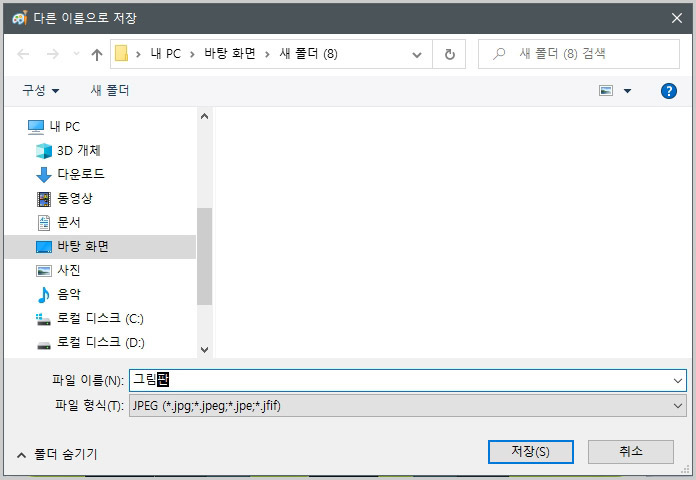The width and height of the screenshot is (696, 480).
Task: Open the 파일 형식 JPEG combo box
Action: tap(407, 406)
